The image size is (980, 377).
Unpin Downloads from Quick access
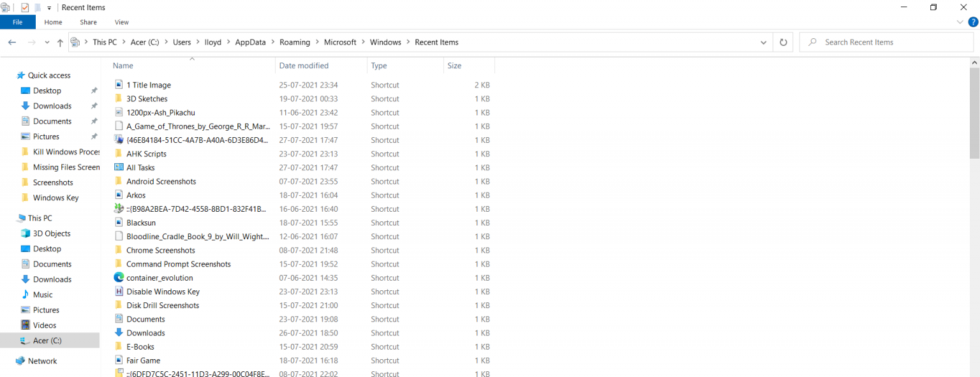tap(94, 105)
